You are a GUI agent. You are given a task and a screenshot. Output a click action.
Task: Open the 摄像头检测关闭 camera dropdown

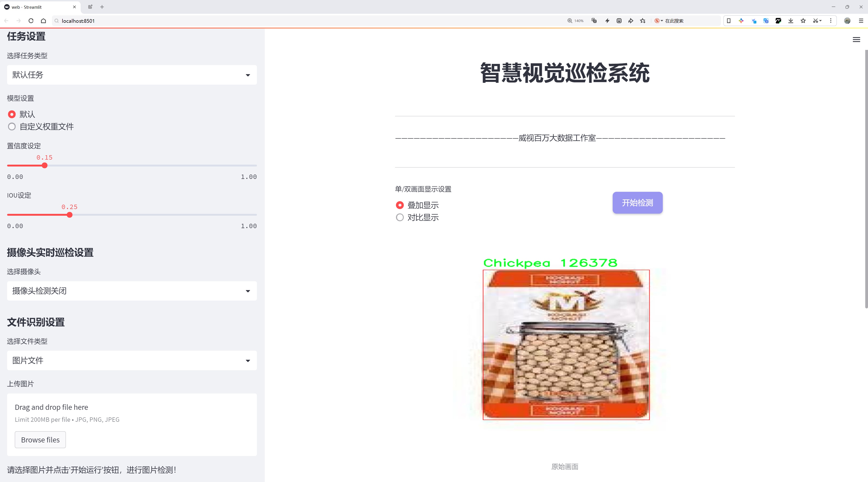[x=132, y=291]
